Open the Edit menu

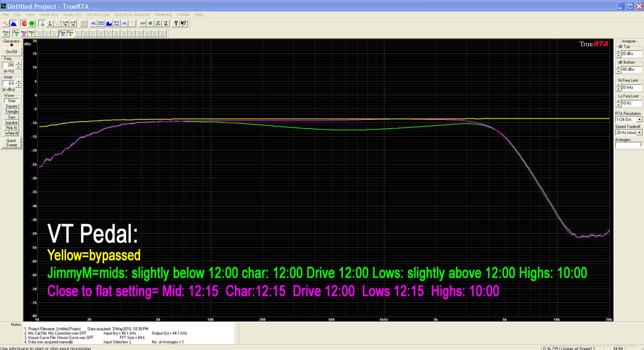(x=17, y=14)
